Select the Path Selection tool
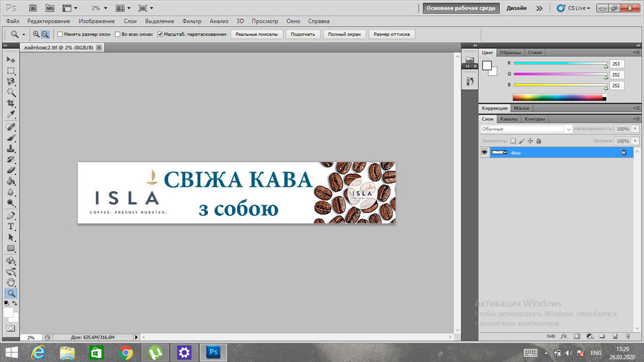 [11, 237]
